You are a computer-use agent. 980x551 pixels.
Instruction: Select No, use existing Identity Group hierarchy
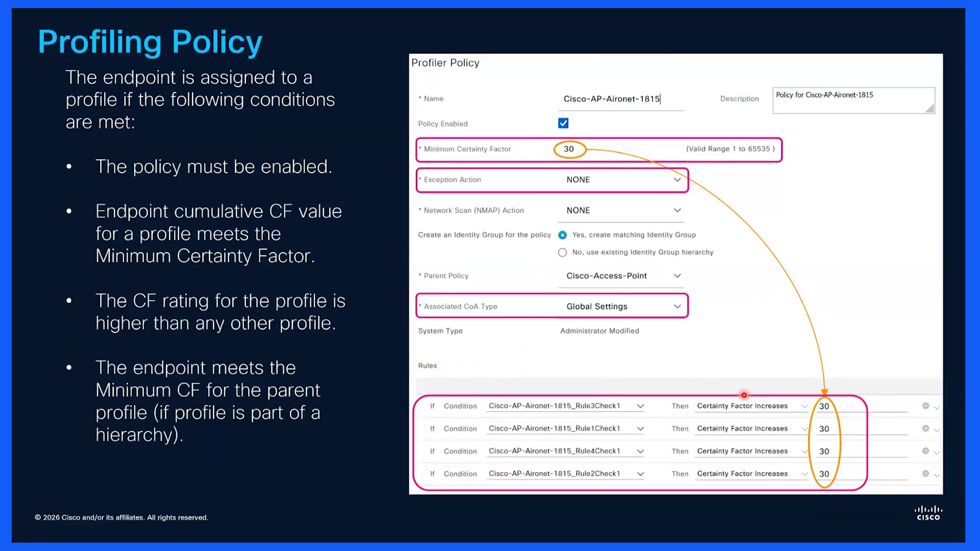pyautogui.click(x=562, y=253)
